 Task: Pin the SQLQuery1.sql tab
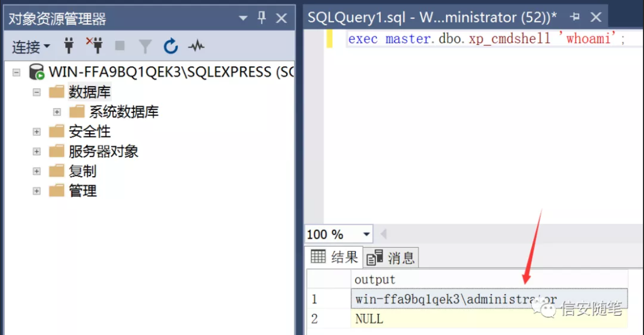pyautogui.click(x=575, y=18)
